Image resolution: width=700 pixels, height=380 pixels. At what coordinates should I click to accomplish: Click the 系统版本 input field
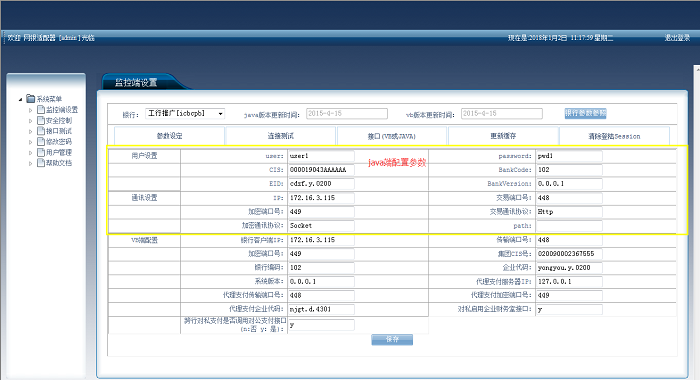pyautogui.click(x=321, y=282)
